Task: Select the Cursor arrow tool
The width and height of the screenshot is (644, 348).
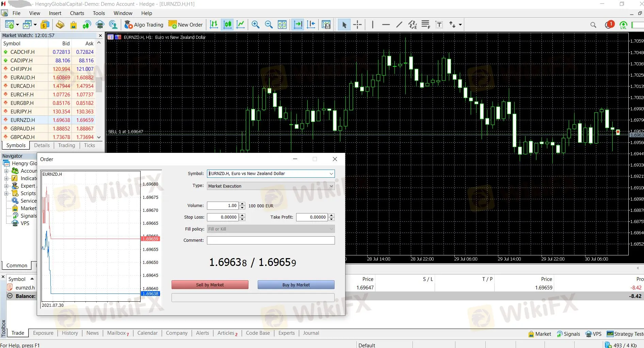Action: 344,25
